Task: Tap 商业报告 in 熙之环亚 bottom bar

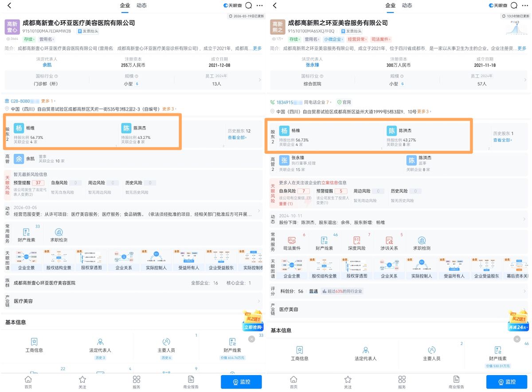Action: 457,382
